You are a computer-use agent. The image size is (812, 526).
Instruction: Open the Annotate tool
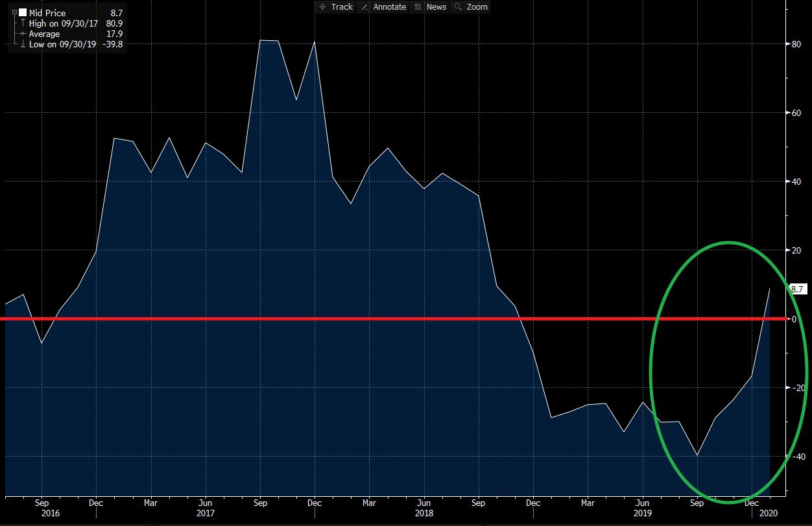383,6
